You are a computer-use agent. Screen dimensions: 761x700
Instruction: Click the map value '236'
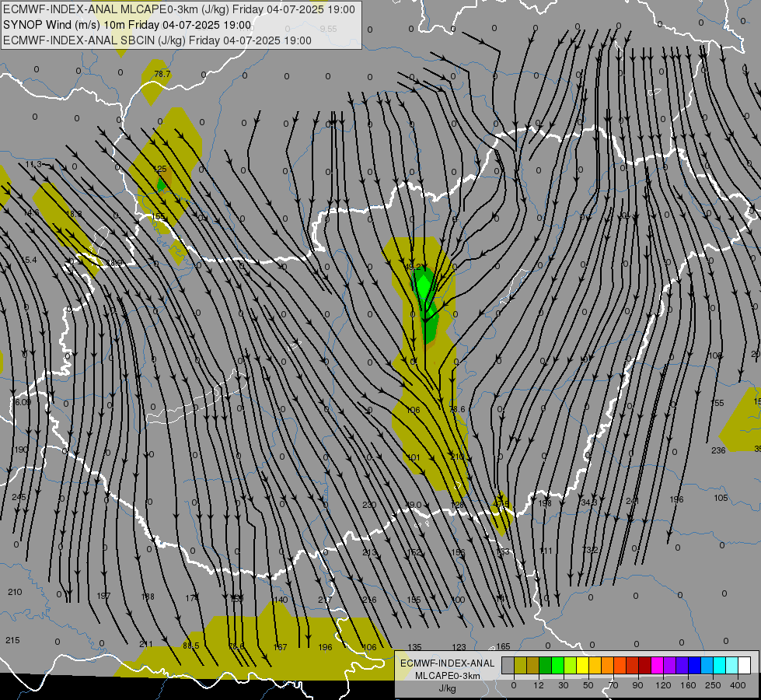click(718, 450)
